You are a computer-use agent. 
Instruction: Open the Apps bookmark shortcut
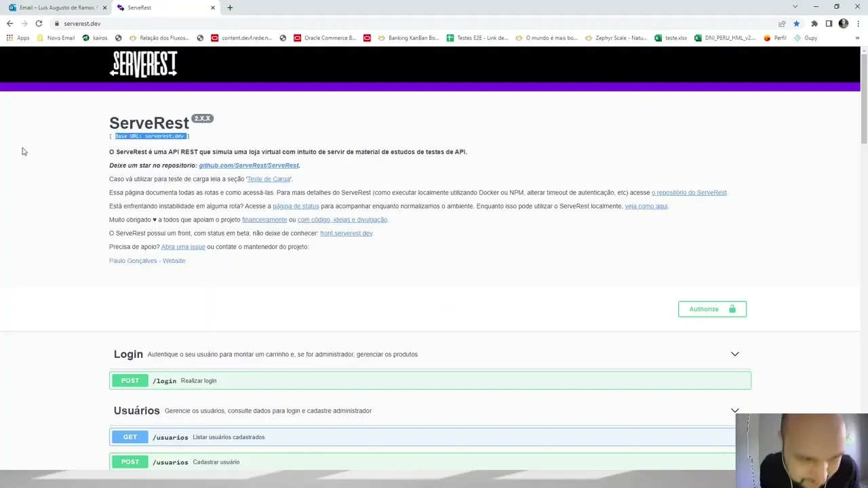pos(18,38)
